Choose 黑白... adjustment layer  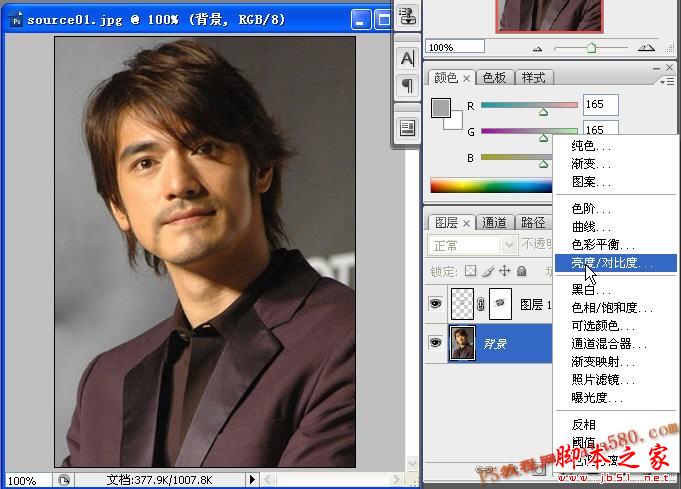615,290
